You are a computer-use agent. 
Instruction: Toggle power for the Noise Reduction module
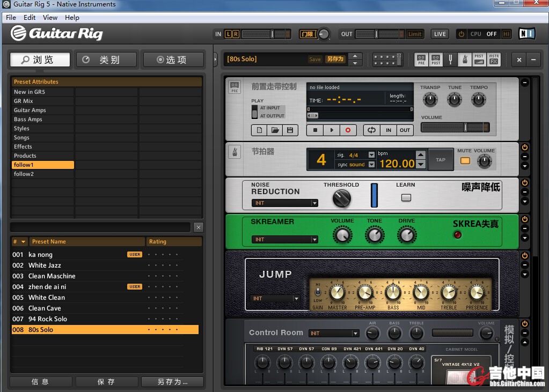(x=524, y=183)
